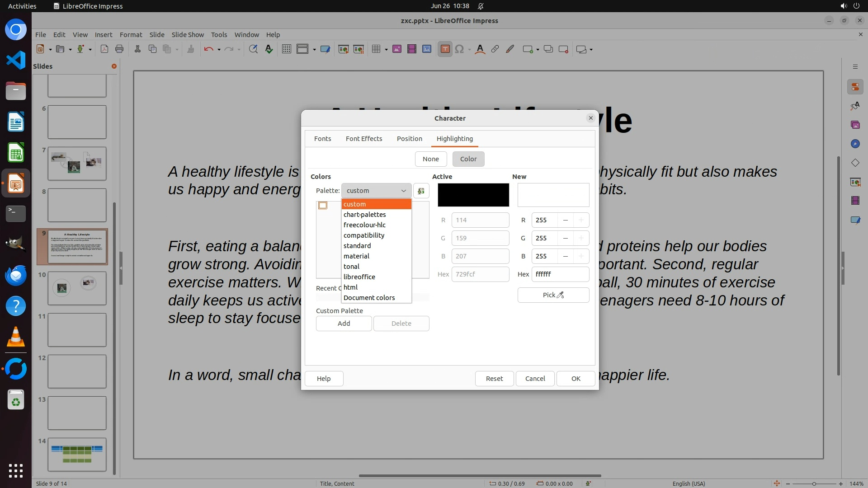Click the New Hex value field
Screen dimensions: 868x488
pyautogui.click(x=560, y=274)
